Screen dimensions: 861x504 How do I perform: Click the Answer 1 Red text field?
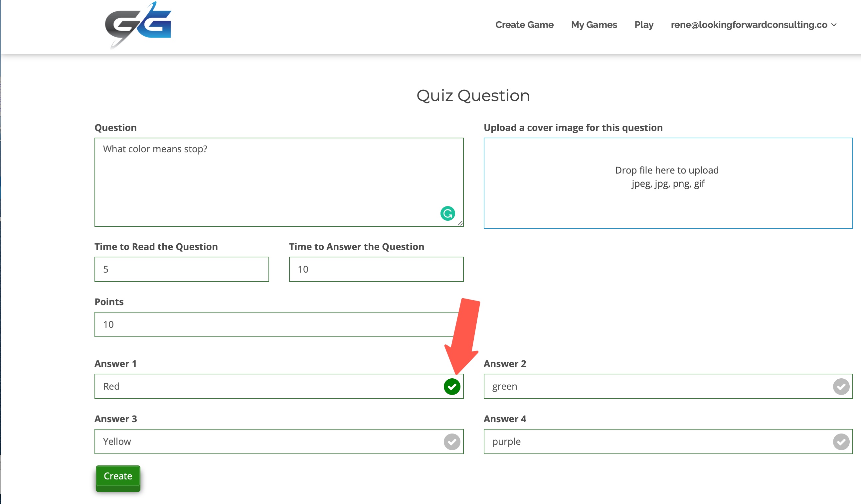tap(278, 386)
